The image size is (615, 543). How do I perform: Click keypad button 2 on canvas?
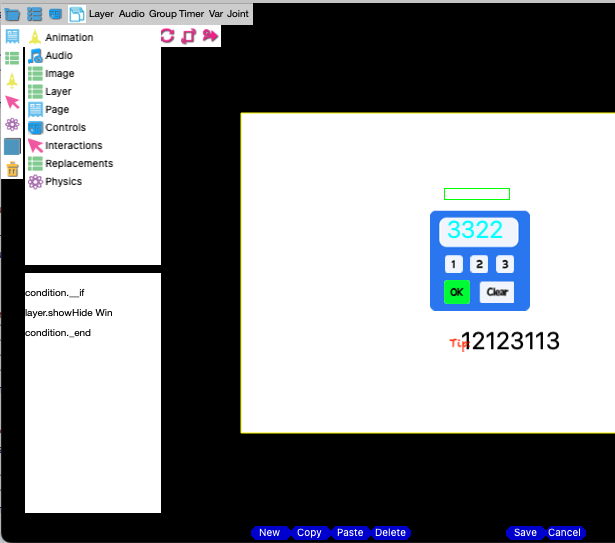point(479,264)
